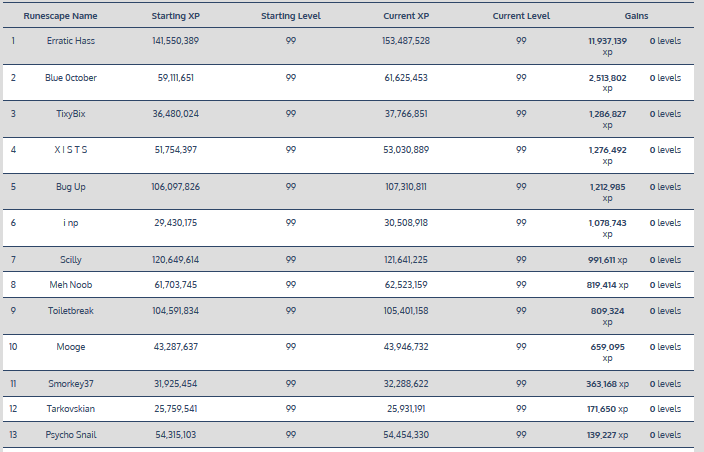Click the Psycho Snail player name
The image size is (704, 452).
point(71,434)
